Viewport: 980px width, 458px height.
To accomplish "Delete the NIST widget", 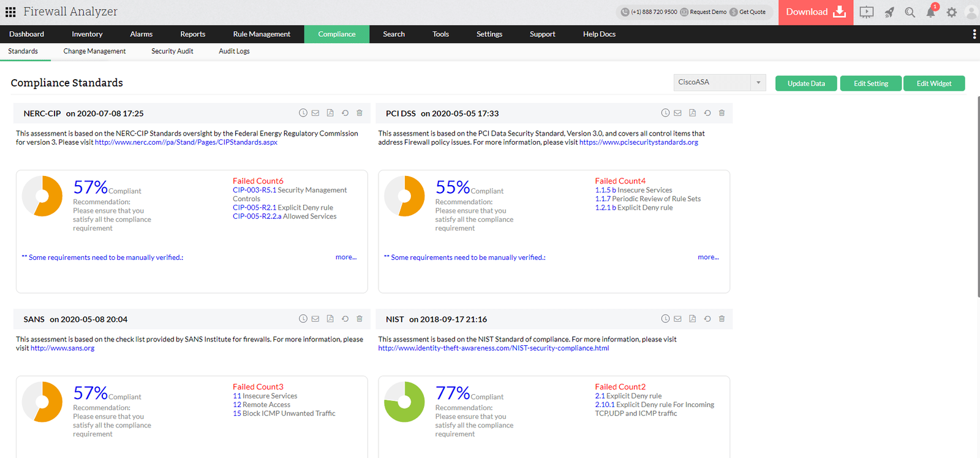I will [x=722, y=319].
